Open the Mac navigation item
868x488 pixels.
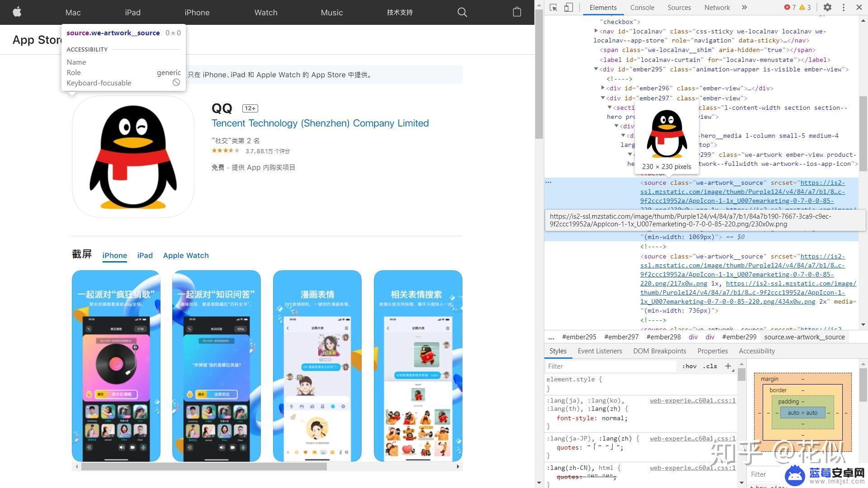tap(73, 12)
